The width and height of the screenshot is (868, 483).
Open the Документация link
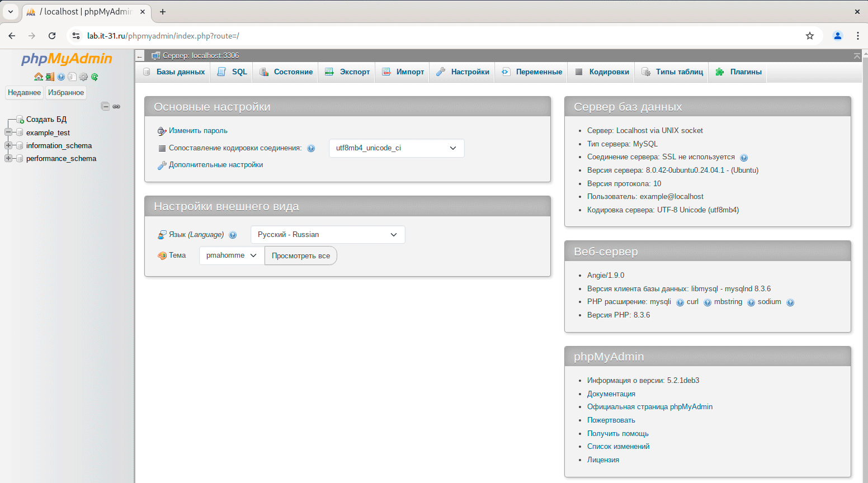click(x=611, y=394)
